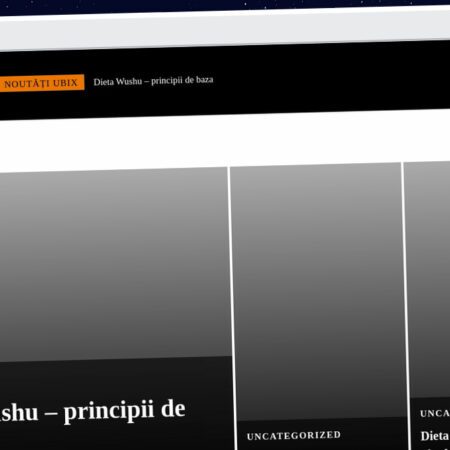This screenshot has height=450, width=450.
Task: Open the middle post's gradient thumbnail
Action: (x=318, y=292)
